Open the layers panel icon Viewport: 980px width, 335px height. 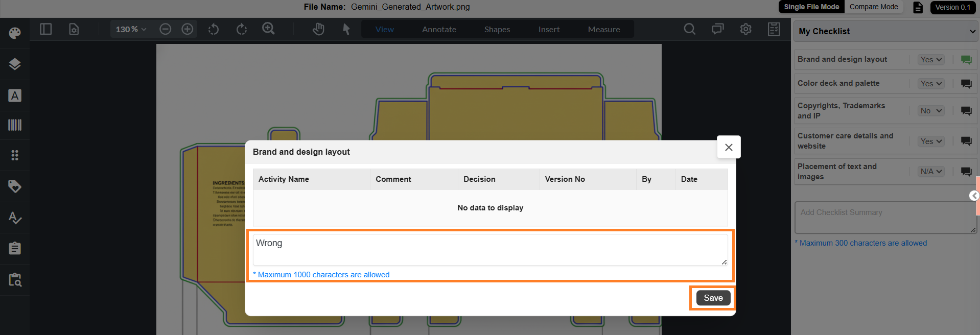click(15, 64)
